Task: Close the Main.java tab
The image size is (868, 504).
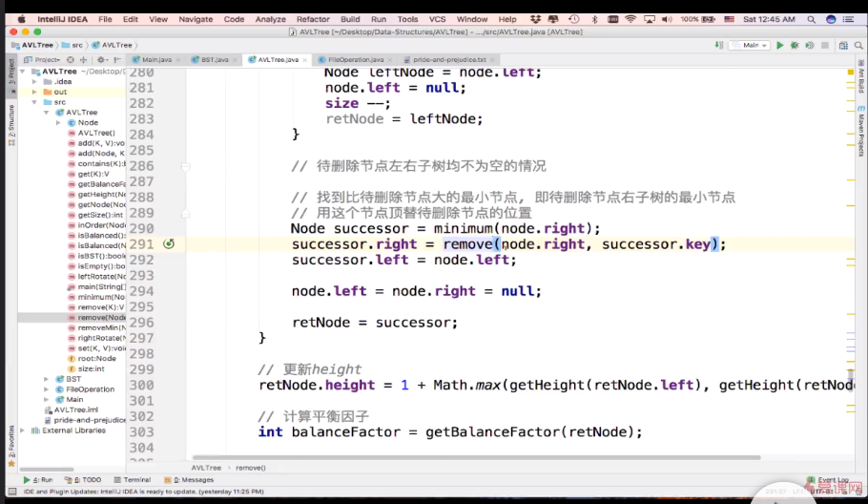Action: 177,60
